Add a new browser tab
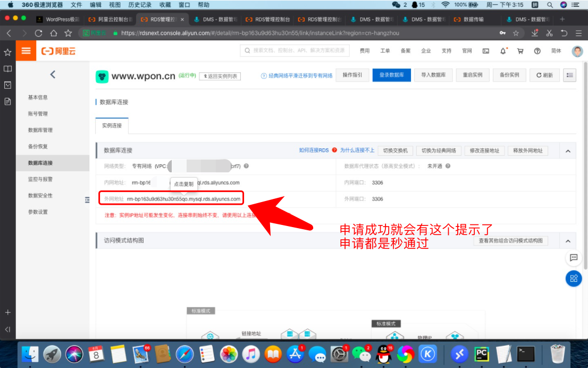588x368 pixels. pyautogui.click(x=562, y=19)
